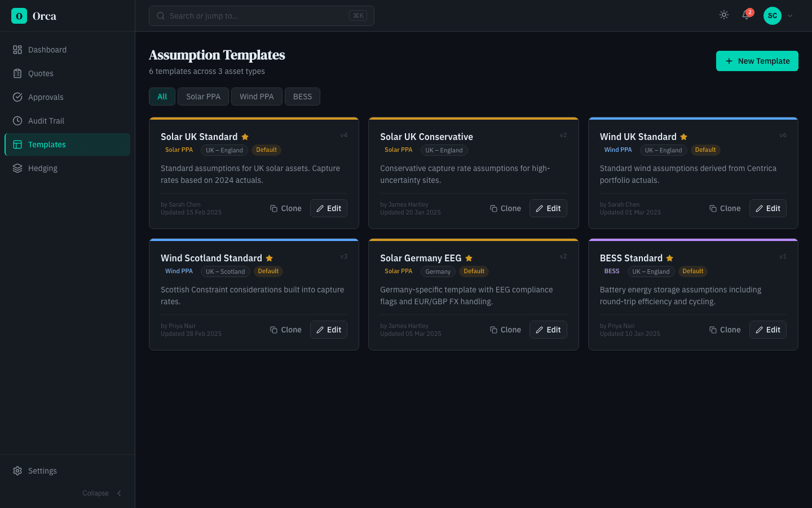
Task: Expand user menu dropdown chevron
Action: tap(790, 16)
